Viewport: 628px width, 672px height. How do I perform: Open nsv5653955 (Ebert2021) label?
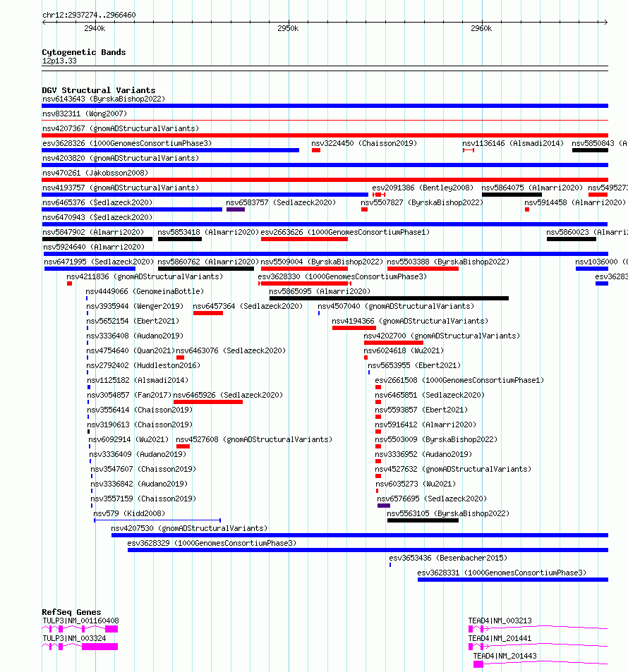(x=414, y=365)
